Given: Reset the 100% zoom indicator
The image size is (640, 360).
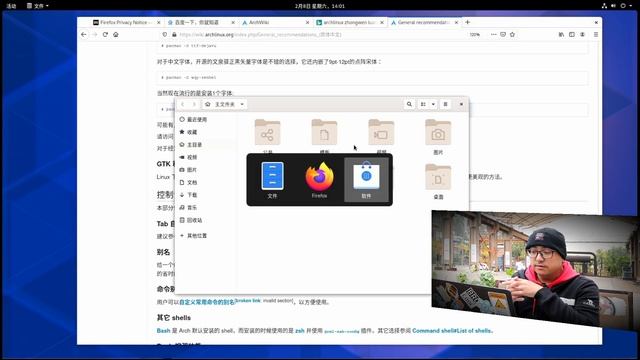Looking at the screenshot, I should point(475,35).
